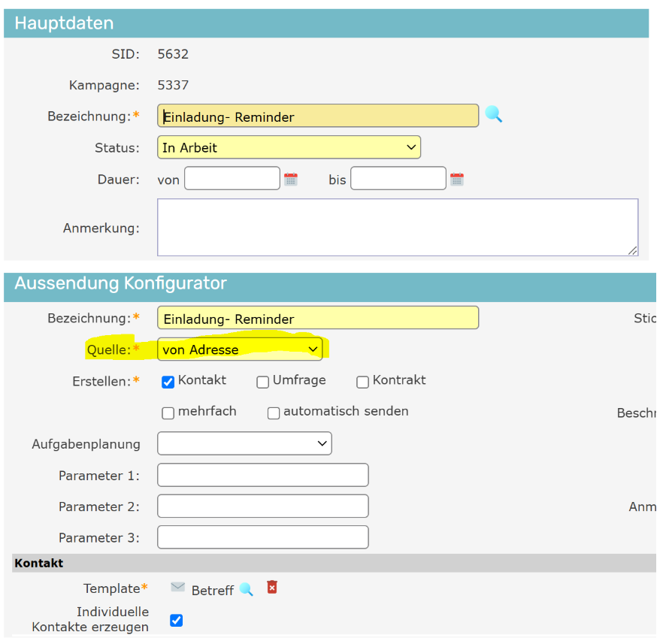Click the Anmerkung text area
Screen dimensions: 663x644
coord(397,227)
